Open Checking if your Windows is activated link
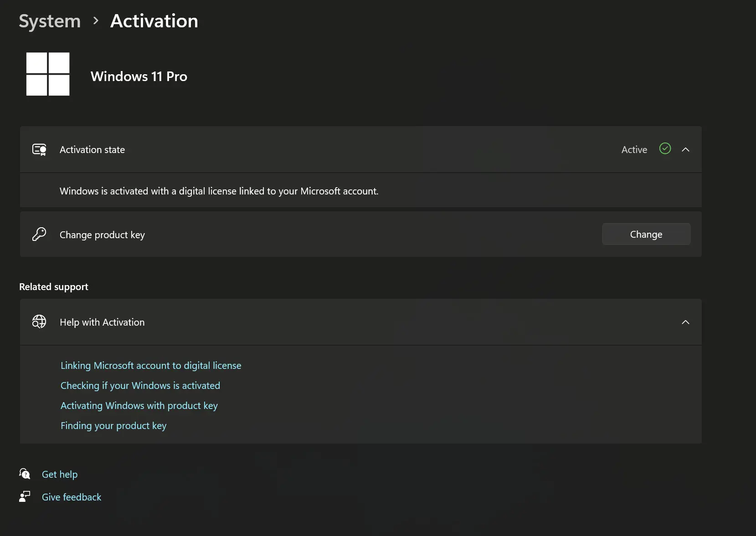 click(140, 385)
